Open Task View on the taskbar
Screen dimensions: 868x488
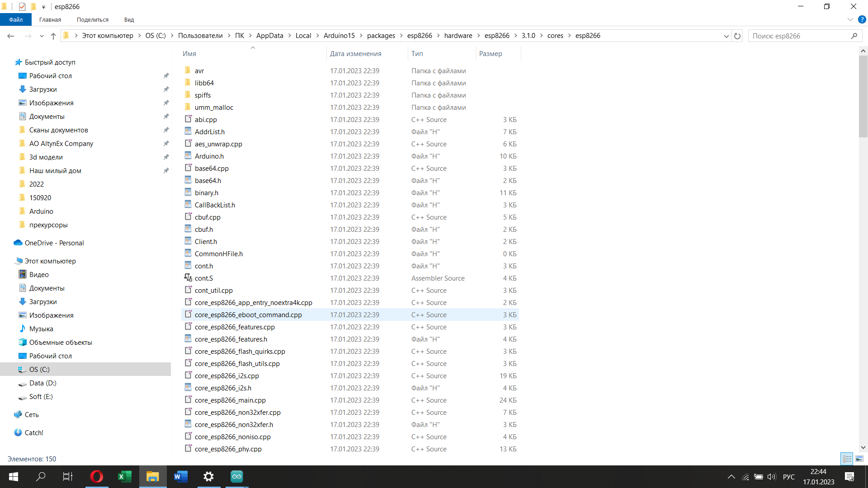[68, 477]
